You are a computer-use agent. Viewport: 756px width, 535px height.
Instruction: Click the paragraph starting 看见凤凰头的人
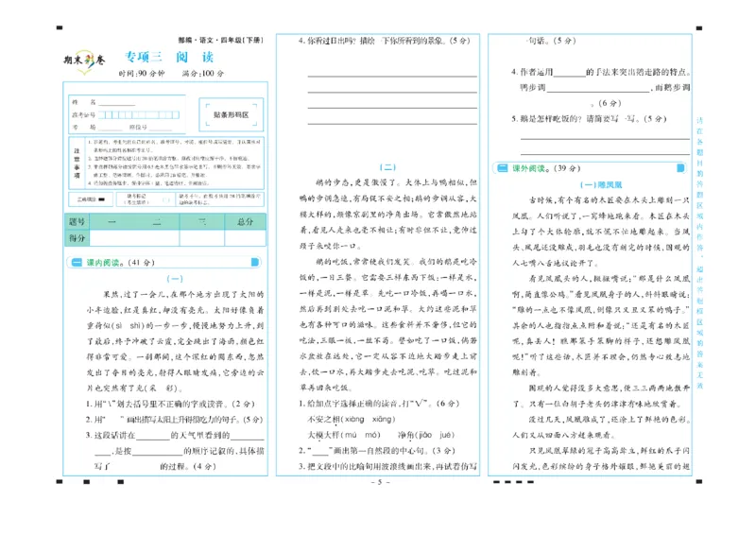click(601, 325)
